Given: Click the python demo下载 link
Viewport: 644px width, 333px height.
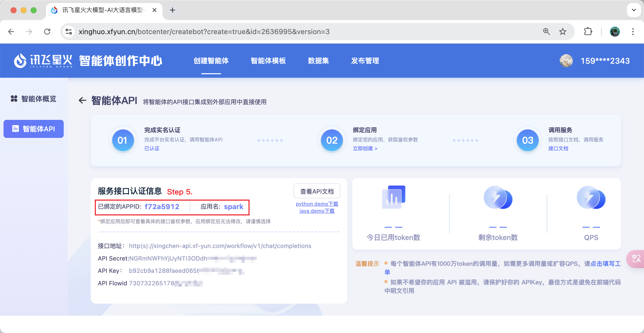Looking at the screenshot, I should 317,204.
